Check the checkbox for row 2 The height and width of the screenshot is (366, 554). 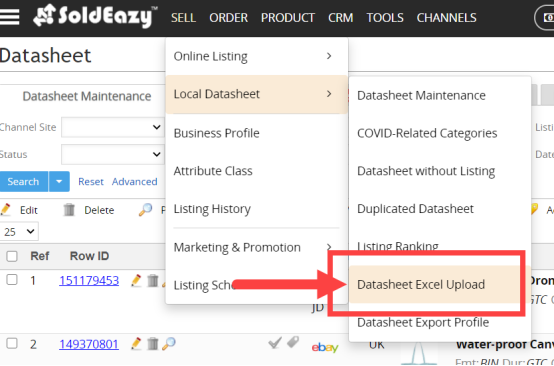12,343
